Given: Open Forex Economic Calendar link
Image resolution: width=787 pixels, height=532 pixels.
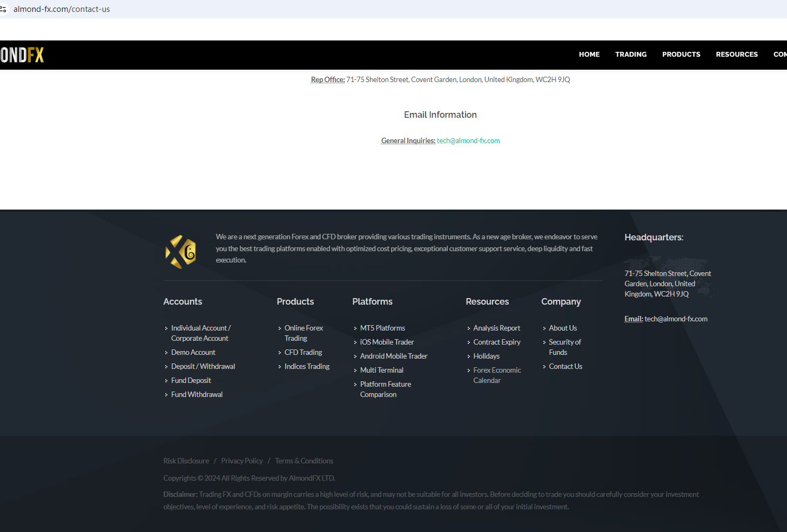Looking at the screenshot, I should tap(497, 375).
